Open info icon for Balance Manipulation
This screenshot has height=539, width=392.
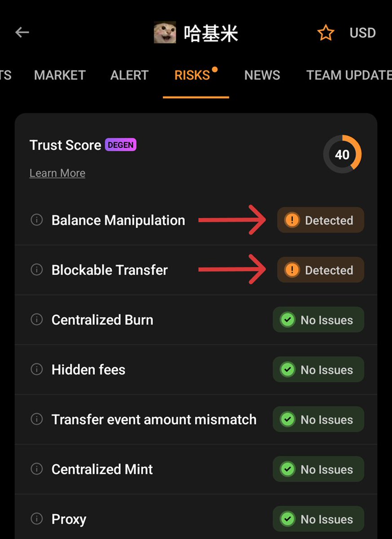click(x=36, y=220)
